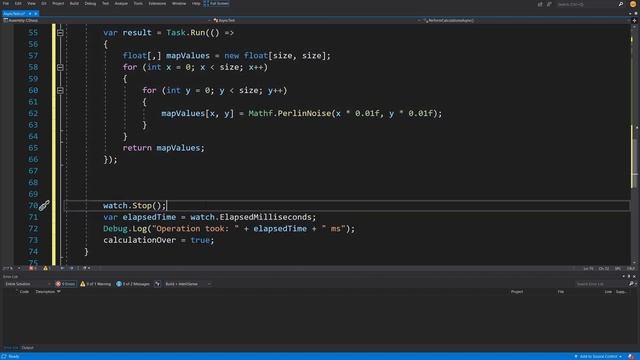Close the AsyncTest.cs document tab
The height and width of the screenshot is (360, 640).
36,14
